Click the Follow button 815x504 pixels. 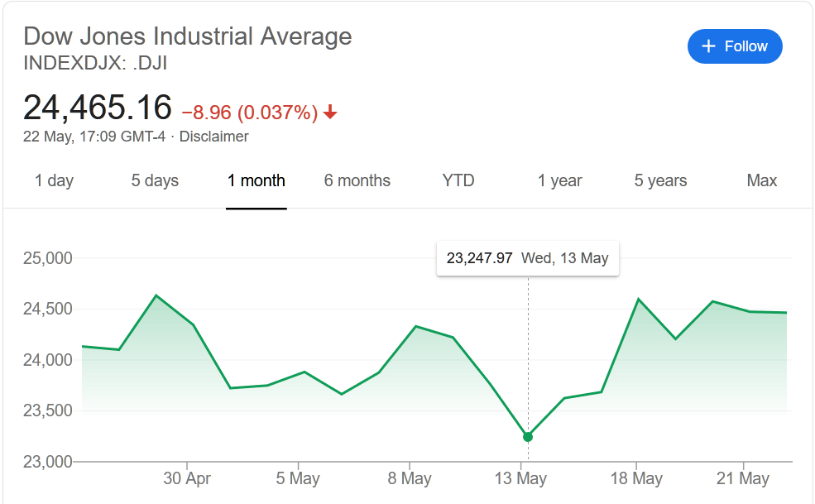[735, 46]
